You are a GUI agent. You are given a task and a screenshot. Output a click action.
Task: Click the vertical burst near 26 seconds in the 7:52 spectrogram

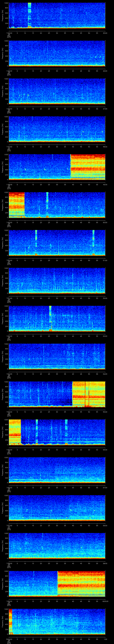click(x=50, y=318)
